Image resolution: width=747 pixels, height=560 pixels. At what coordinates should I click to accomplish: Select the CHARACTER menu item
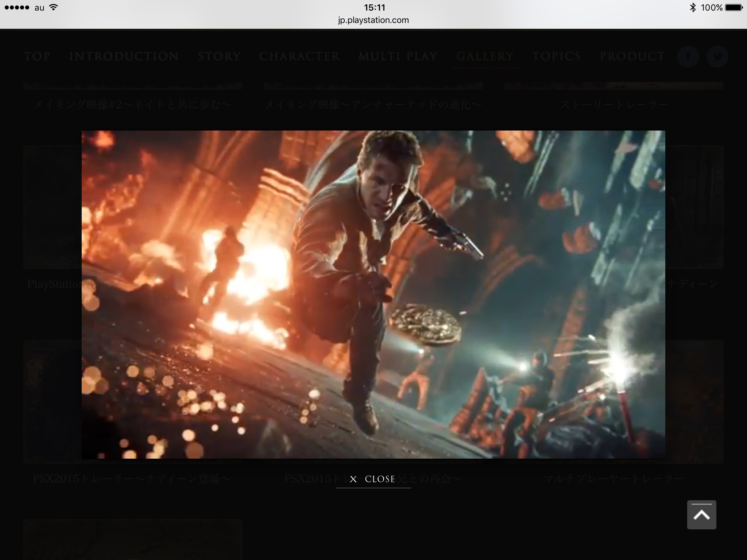(299, 57)
